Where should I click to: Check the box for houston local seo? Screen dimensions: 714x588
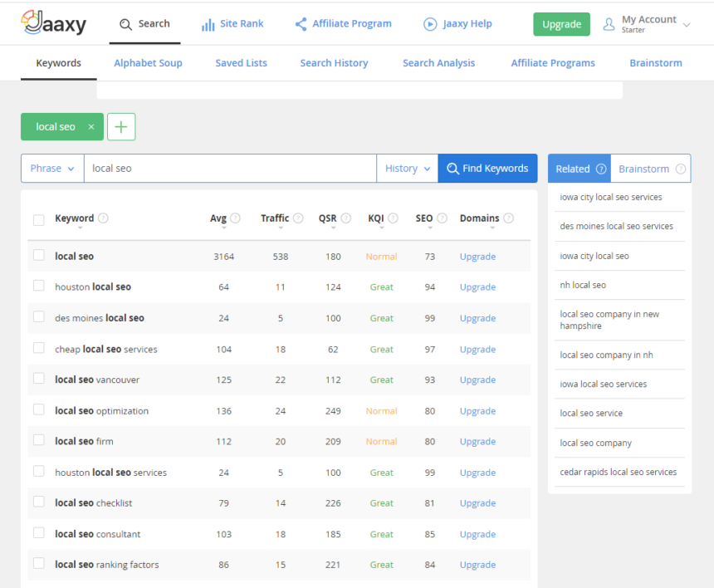pyautogui.click(x=39, y=286)
